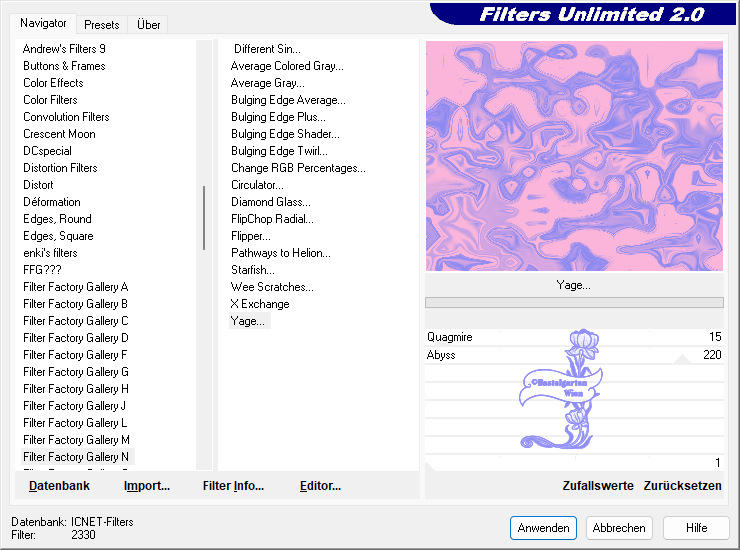Select the Navigator tab
The height and width of the screenshot is (550, 740).
pos(44,23)
